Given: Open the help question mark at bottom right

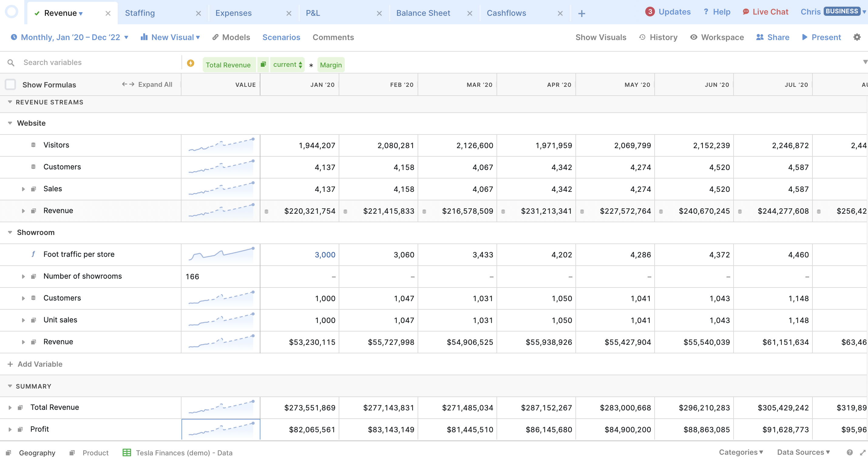Looking at the screenshot, I should [849, 452].
